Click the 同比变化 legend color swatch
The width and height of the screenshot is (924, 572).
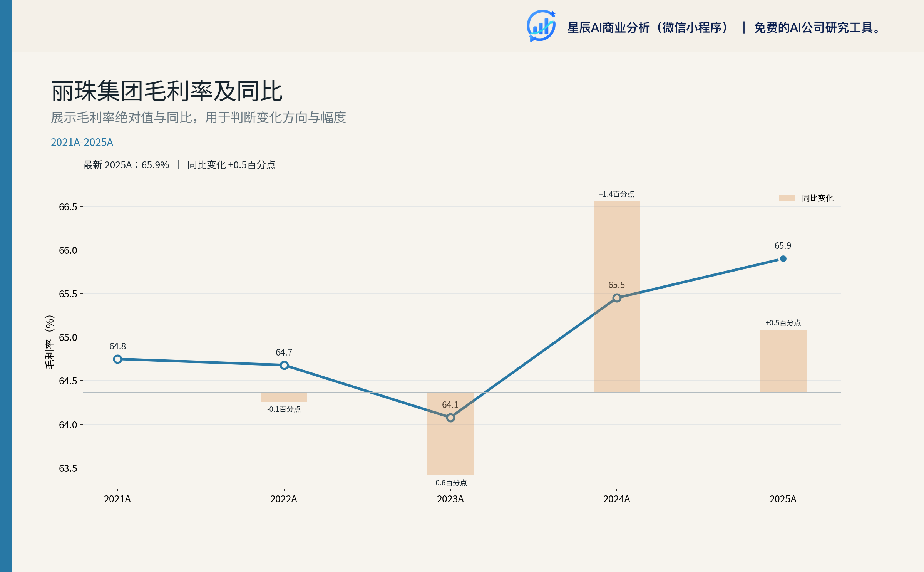click(x=787, y=198)
